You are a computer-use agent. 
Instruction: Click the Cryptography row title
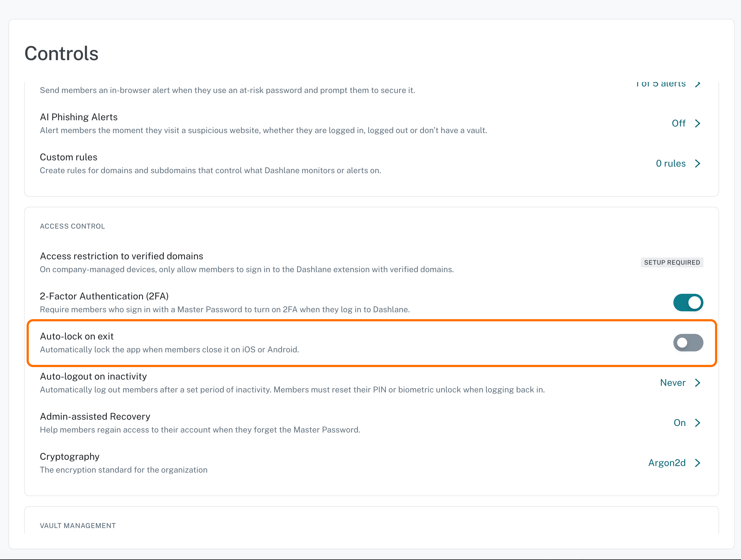[70, 457]
